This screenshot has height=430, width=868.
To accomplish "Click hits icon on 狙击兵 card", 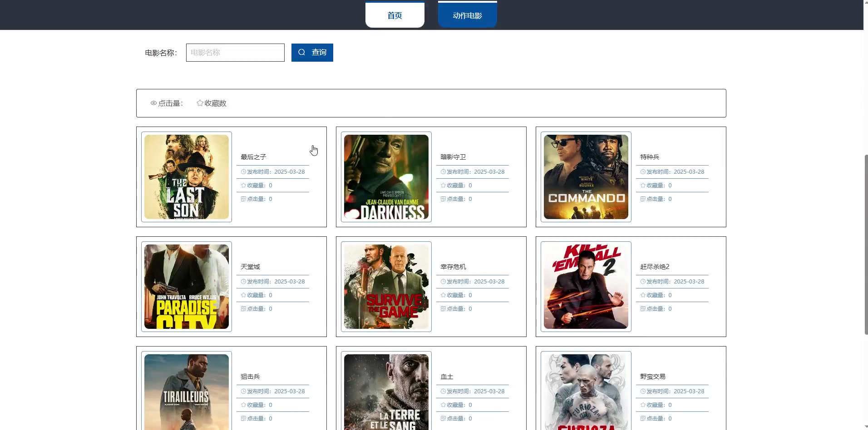I will tap(243, 419).
